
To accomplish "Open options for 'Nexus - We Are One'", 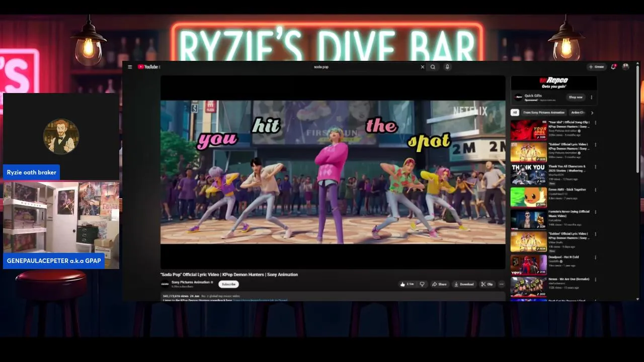I will point(596,280).
